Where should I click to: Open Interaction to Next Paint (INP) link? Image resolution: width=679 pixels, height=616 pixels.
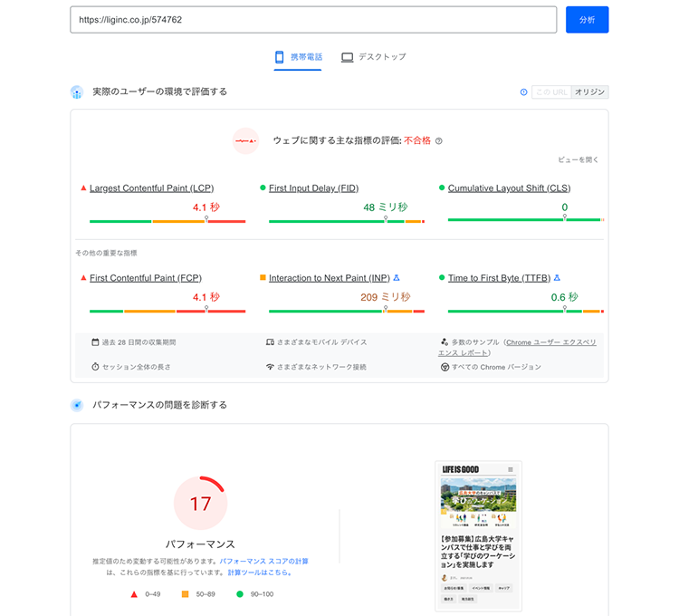[330, 278]
